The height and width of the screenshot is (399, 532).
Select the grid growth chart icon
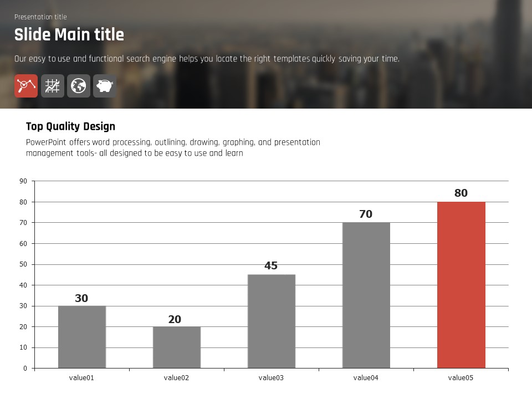coord(53,86)
